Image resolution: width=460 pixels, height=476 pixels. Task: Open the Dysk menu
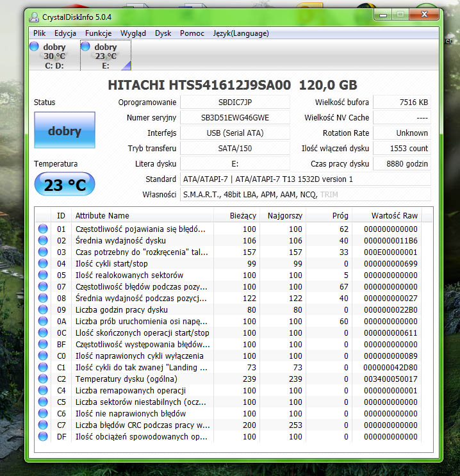[163, 33]
